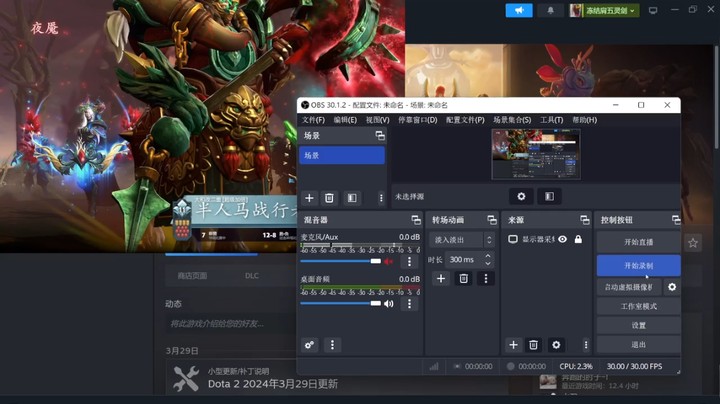Image resolution: width=720 pixels, height=404 pixels.
Task: Toggle Studio Mode button
Action: pos(638,306)
